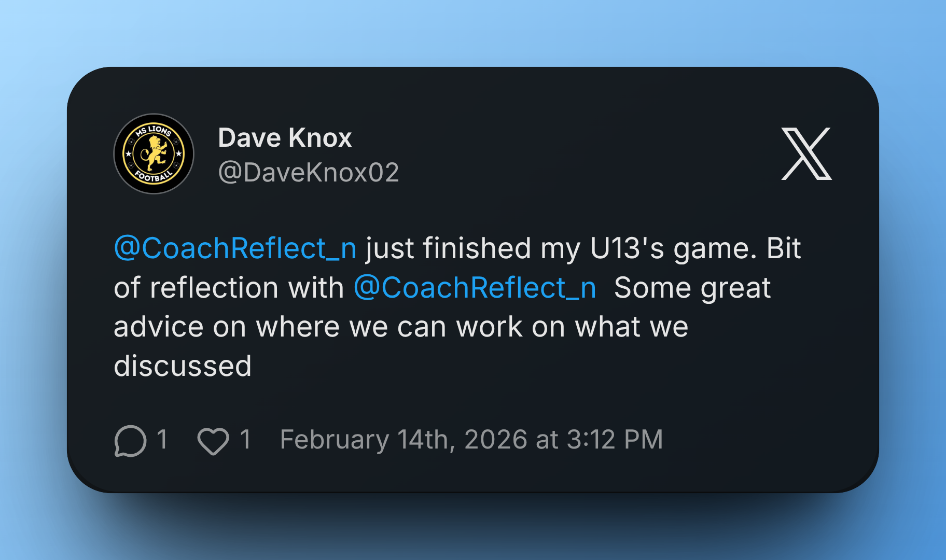Click the @DaveKnox02 handle
Viewport: 946px width, 560px height.
tap(309, 172)
